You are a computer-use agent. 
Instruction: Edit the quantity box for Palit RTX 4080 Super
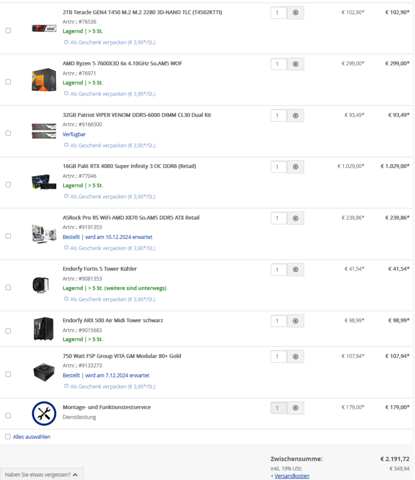pos(279,167)
